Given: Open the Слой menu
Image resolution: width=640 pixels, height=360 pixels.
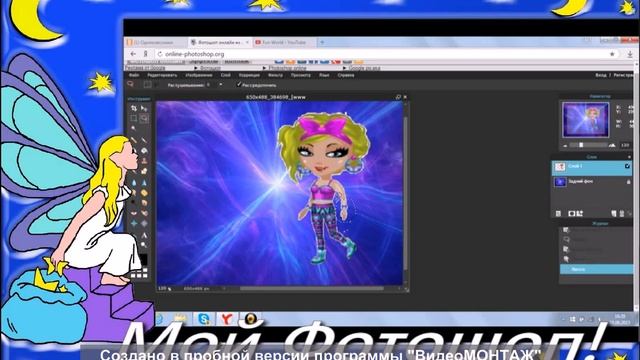Looking at the screenshot, I should 226,76.
